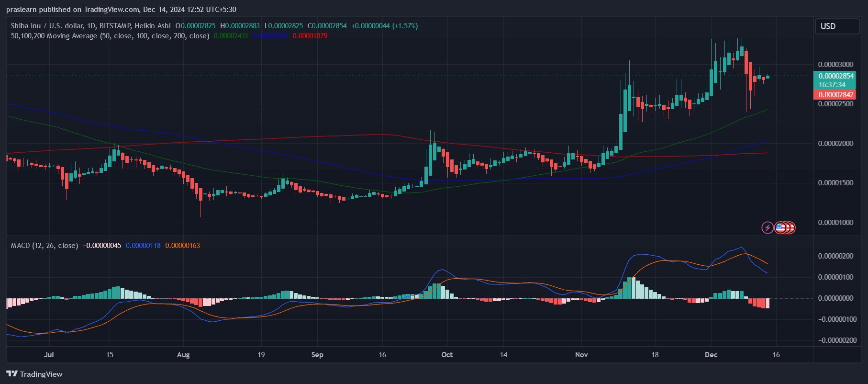
Task: Click the low value L0.00002825
Action: 284,26
